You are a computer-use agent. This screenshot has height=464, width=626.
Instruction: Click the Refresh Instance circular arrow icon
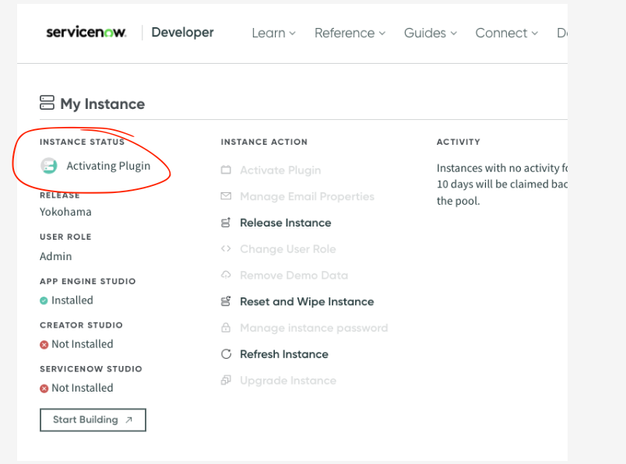pos(226,354)
